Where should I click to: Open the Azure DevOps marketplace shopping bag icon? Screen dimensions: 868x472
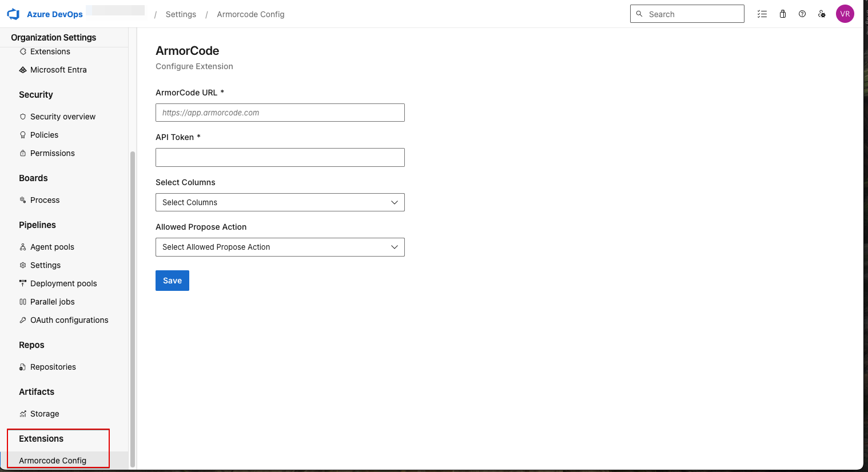[782, 14]
